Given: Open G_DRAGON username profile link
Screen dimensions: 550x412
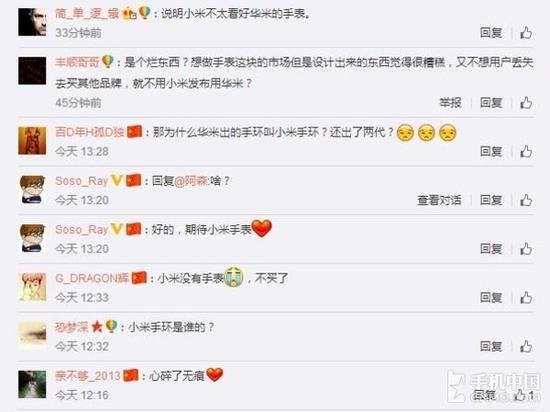Looking at the screenshot, I should pos(92,278).
